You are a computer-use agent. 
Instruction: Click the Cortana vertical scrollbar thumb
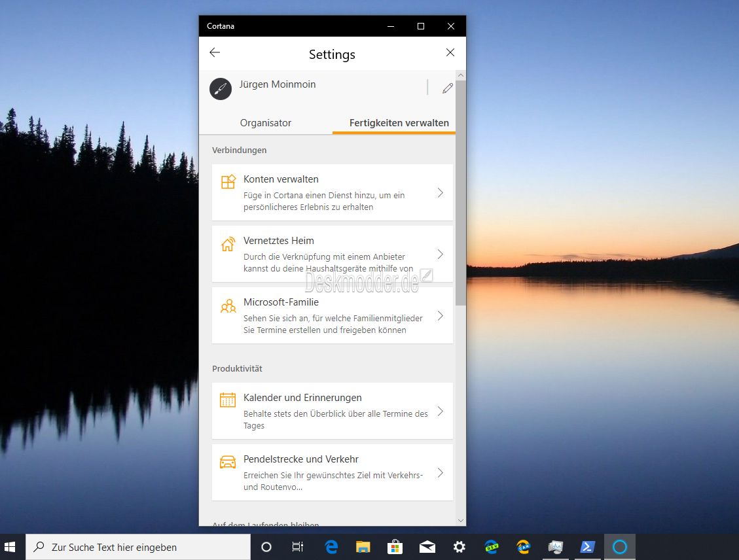pyautogui.click(x=461, y=193)
